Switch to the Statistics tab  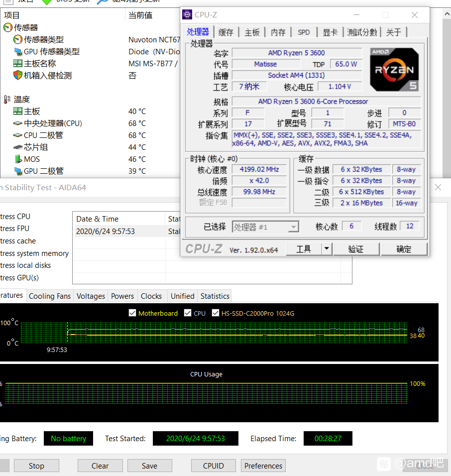[215, 296]
